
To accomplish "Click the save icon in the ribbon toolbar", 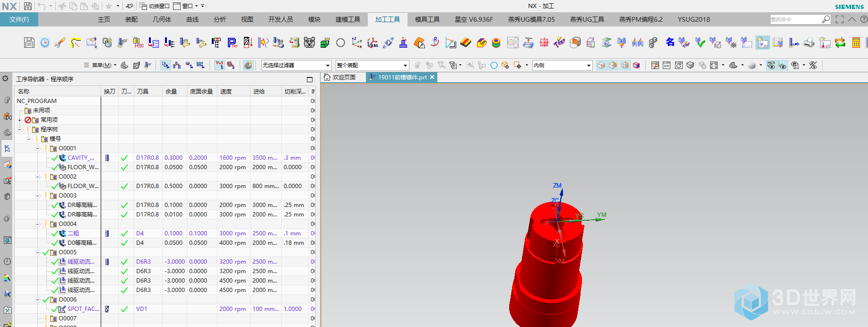I will [29, 43].
